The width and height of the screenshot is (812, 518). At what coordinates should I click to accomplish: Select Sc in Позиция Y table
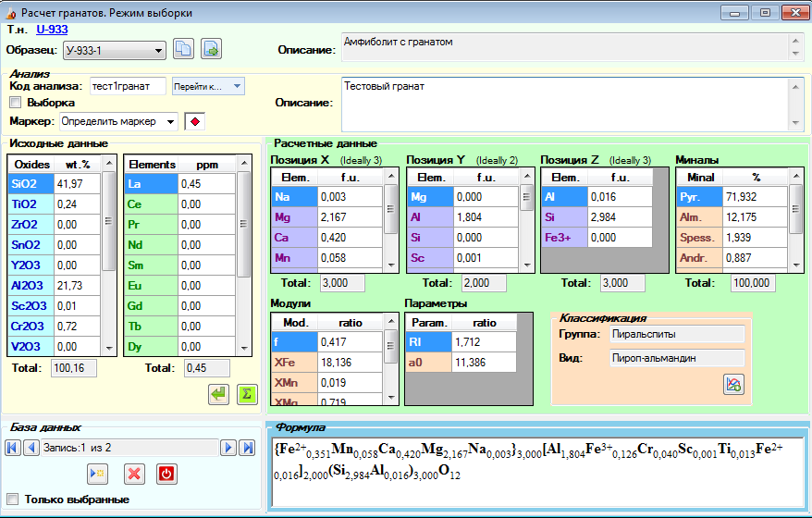(462, 258)
